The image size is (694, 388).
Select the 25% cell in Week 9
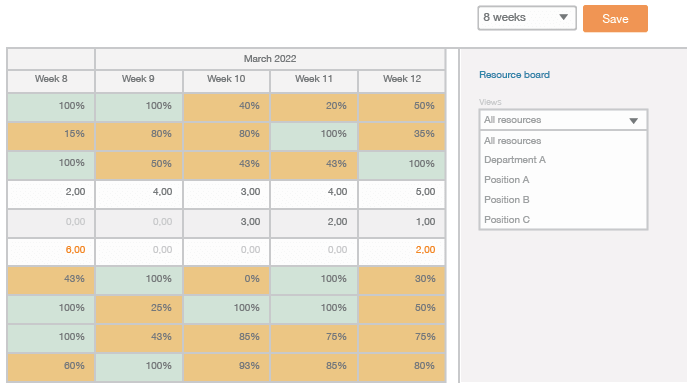[139, 309]
